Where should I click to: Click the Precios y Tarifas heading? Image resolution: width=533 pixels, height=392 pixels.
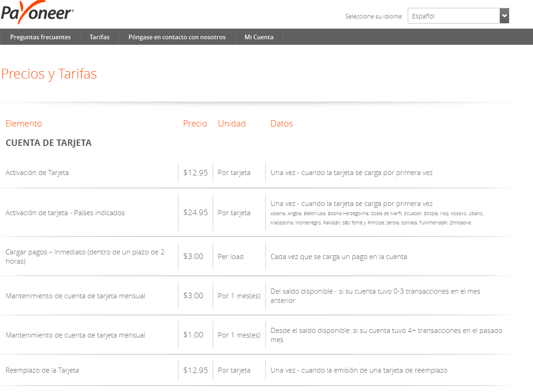tap(49, 74)
